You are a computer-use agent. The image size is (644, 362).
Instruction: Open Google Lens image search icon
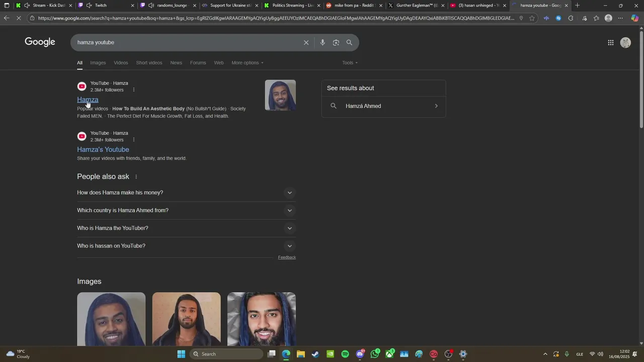point(336,43)
